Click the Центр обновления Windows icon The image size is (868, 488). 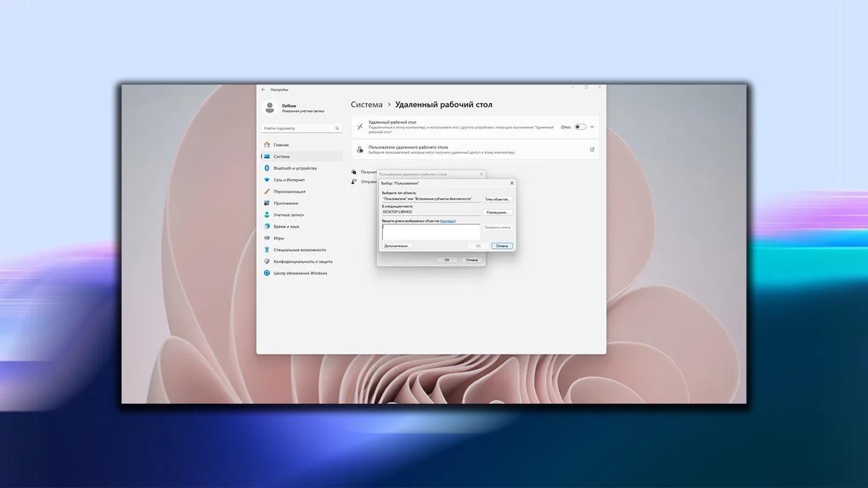pyautogui.click(x=267, y=274)
